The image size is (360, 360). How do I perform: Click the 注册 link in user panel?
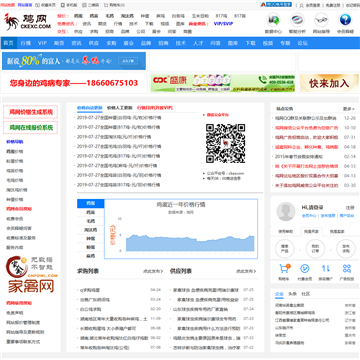pos(350,207)
